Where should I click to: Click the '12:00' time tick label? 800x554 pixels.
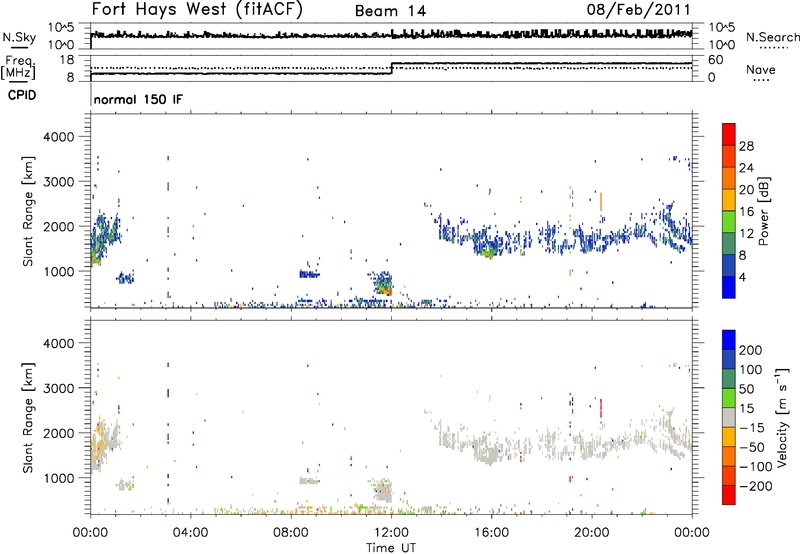coord(391,533)
